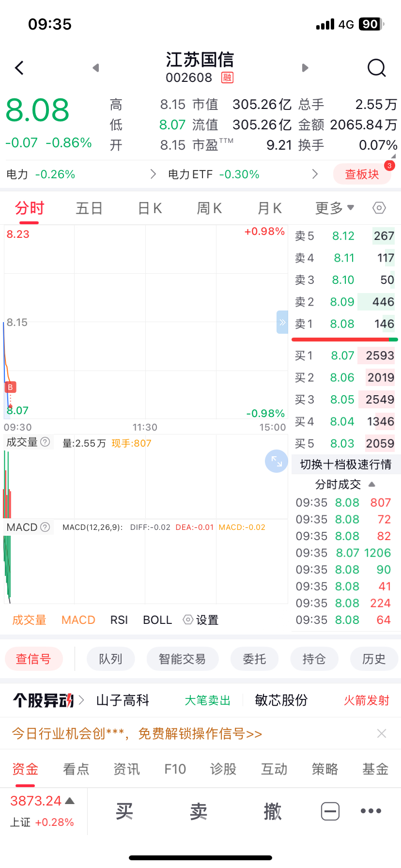Tap 查板块 button

(362, 174)
